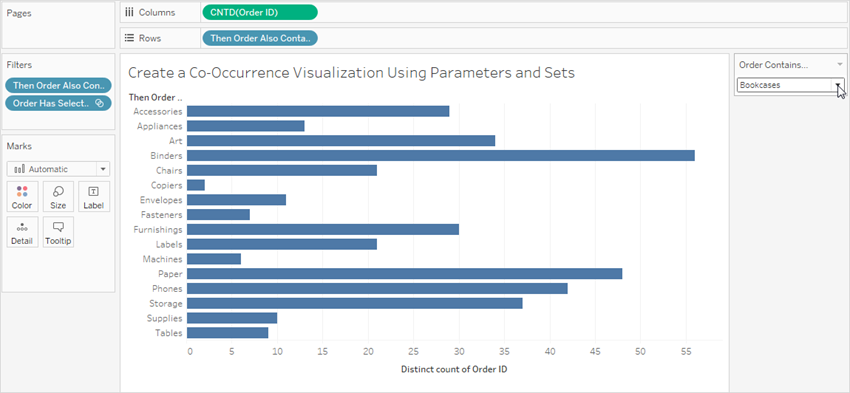The width and height of the screenshot is (850, 393).
Task: Select the Then Order Also Conta.. pill on Rows
Action: coord(260,38)
